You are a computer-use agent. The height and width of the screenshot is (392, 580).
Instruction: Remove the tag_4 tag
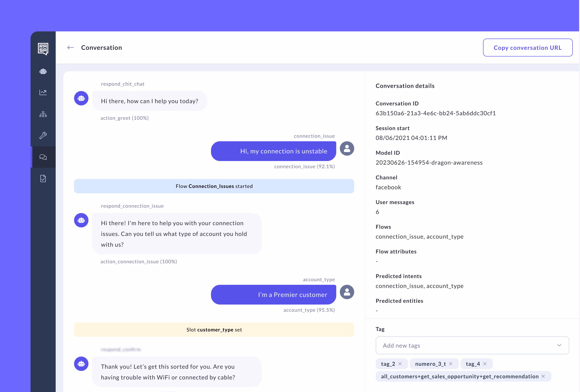click(485, 364)
